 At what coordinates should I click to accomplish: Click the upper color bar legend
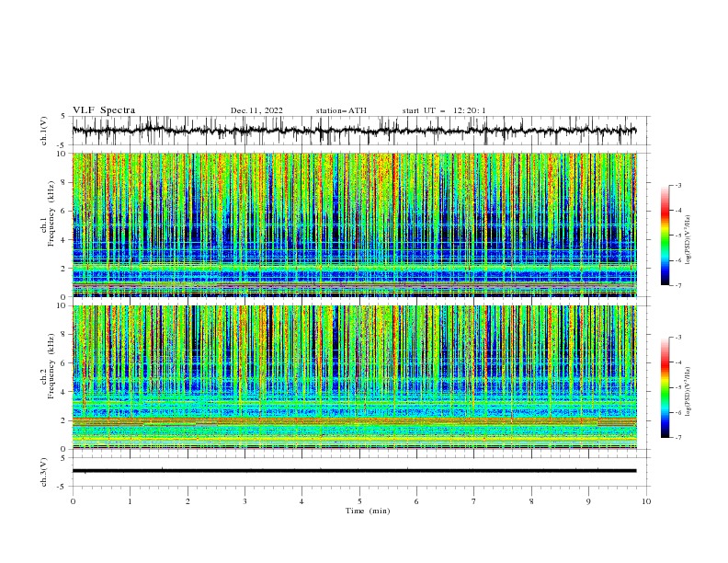[665, 236]
